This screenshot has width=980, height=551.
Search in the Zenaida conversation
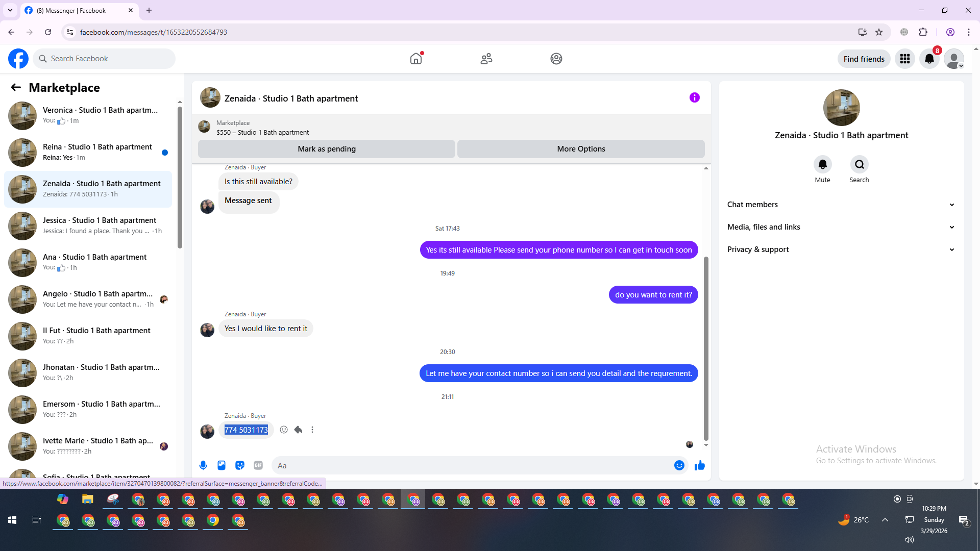[860, 164]
